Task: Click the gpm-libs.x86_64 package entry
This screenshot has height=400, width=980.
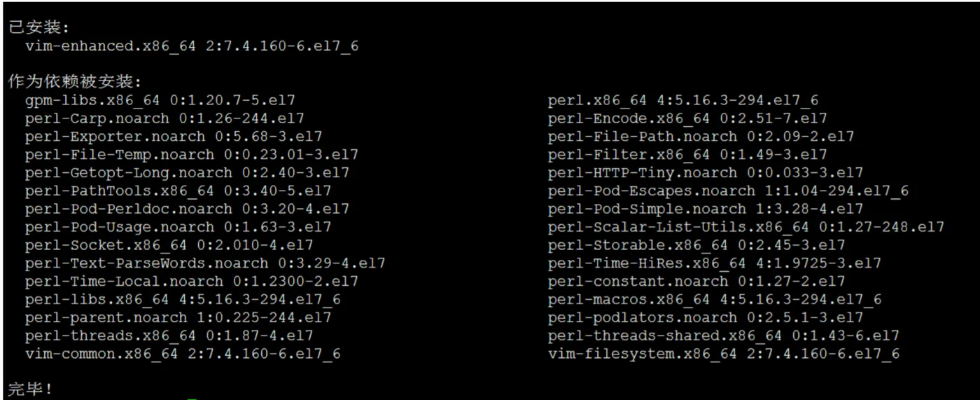Action: tap(160, 100)
